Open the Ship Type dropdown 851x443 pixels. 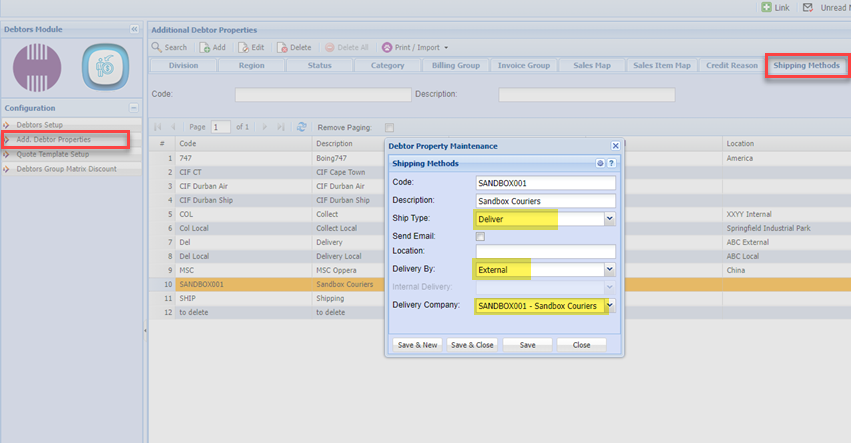tap(609, 218)
